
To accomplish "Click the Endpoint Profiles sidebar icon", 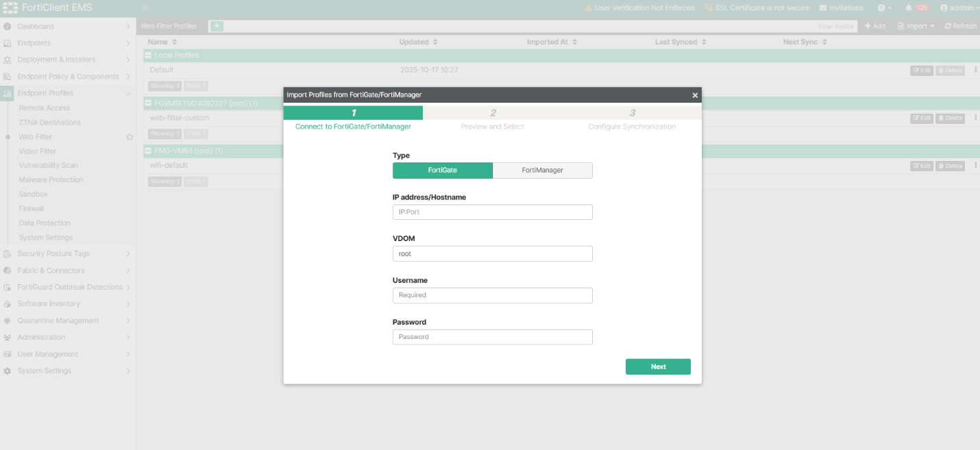I will pos(7,93).
